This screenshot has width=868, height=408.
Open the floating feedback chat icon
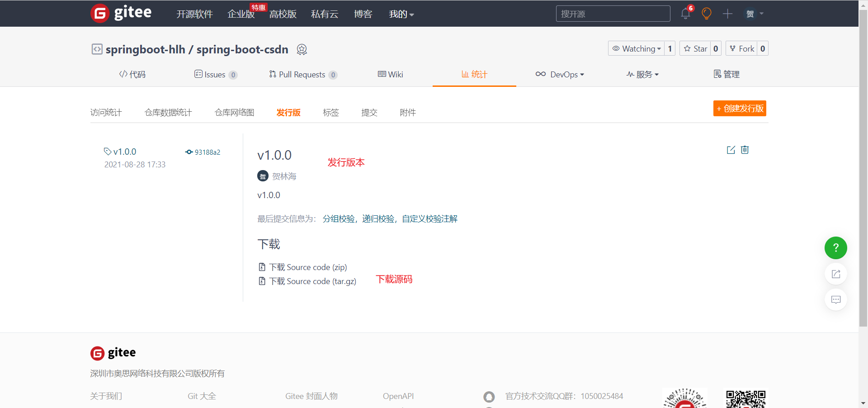coord(836,299)
